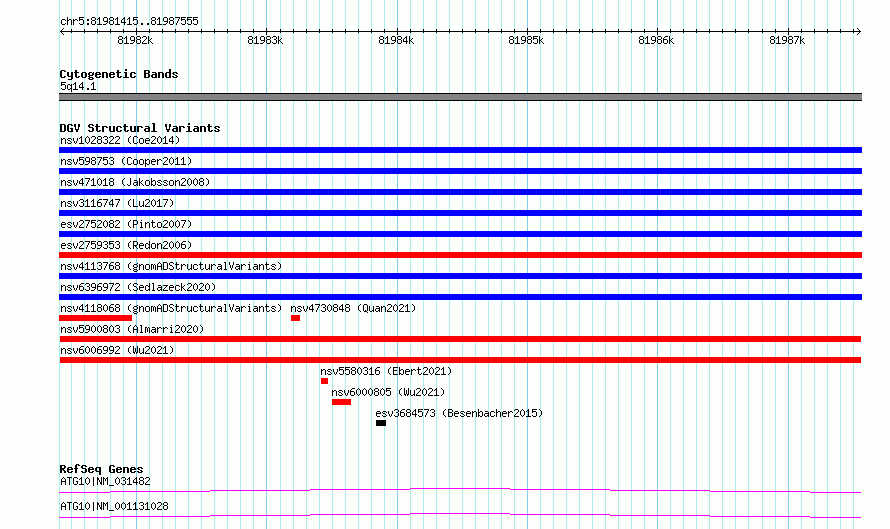The height and width of the screenshot is (529, 890).
Task: Click the nsv598753 (Cooper2011) label
Action: (x=126, y=161)
